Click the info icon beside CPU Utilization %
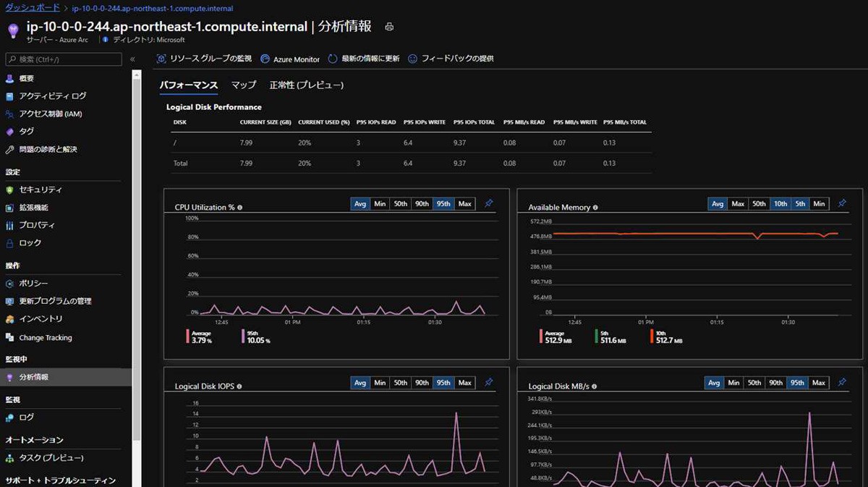This screenshot has height=487, width=868. [240, 208]
